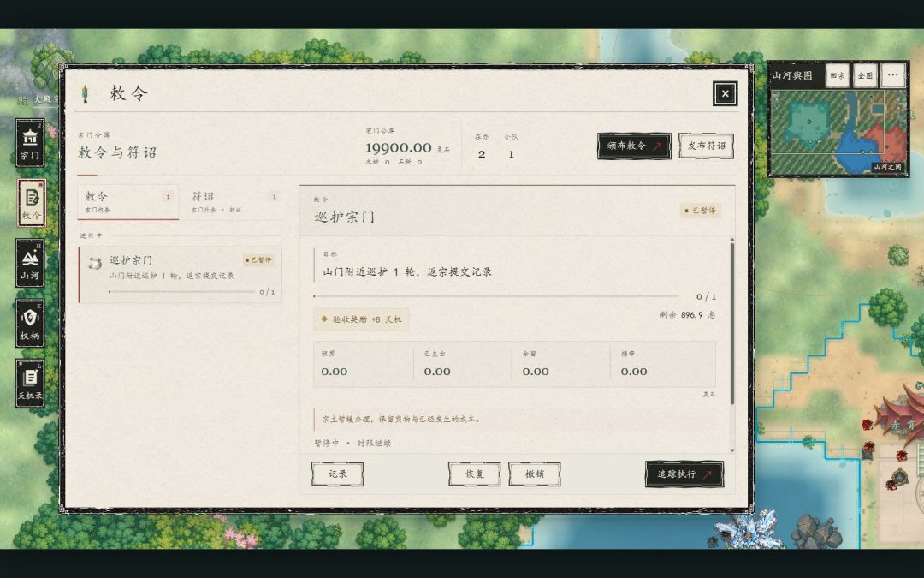This screenshot has height=578, width=924.
Task: Click the 已支出 0.00 cell
Action: coord(463,364)
